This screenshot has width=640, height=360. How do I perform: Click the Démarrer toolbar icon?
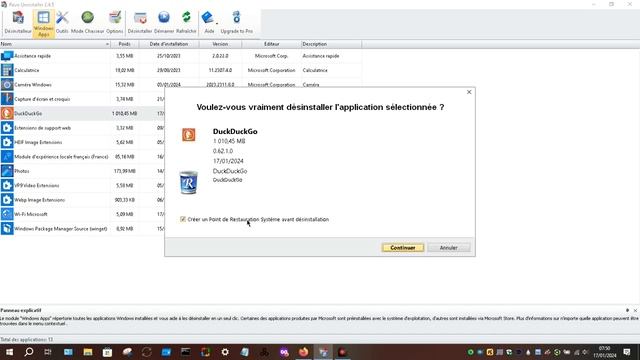click(x=164, y=22)
